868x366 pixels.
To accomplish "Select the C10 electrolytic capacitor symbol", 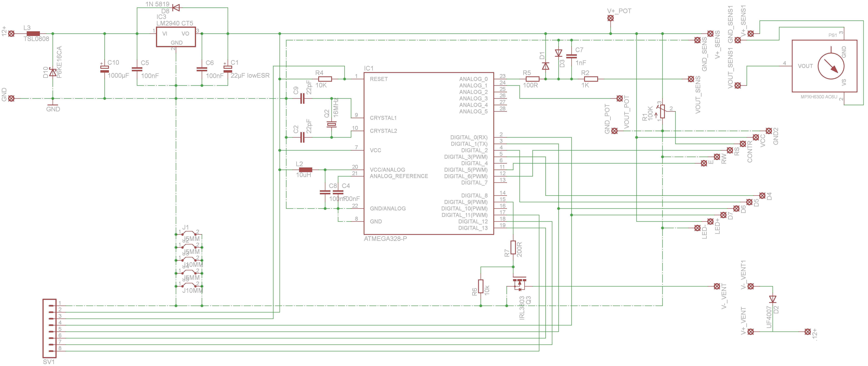I will click(x=104, y=69).
